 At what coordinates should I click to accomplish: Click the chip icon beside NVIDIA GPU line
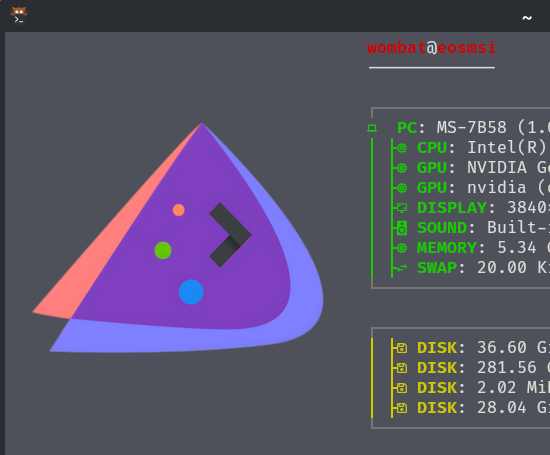(x=402, y=168)
